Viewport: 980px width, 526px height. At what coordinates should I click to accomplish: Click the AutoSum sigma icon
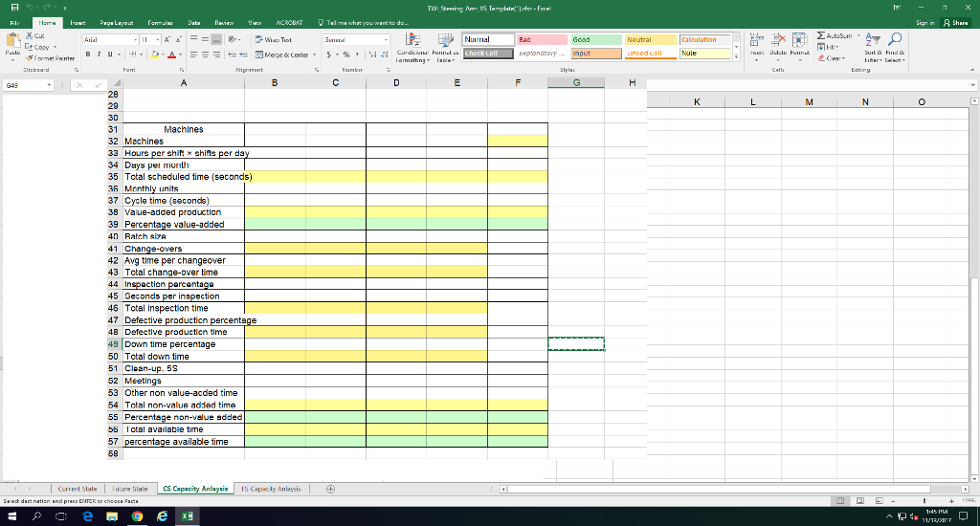pyautogui.click(x=821, y=35)
